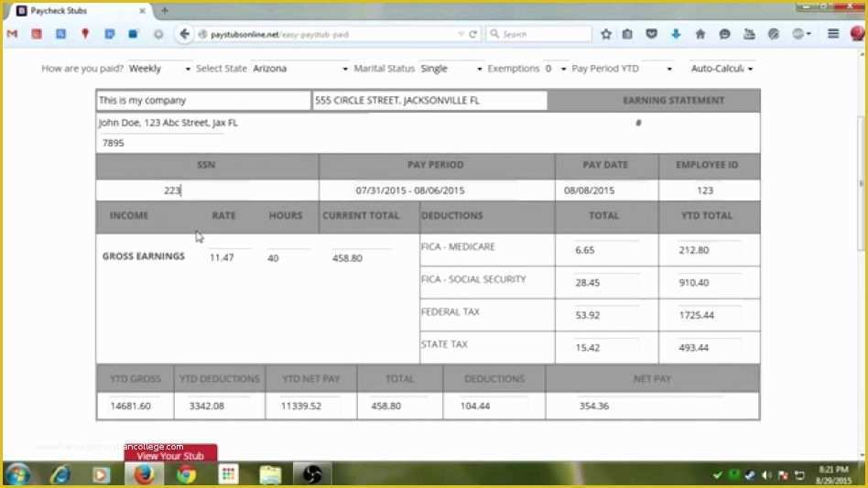
Task: Click the red pin bookmark icon
Action: [85, 34]
